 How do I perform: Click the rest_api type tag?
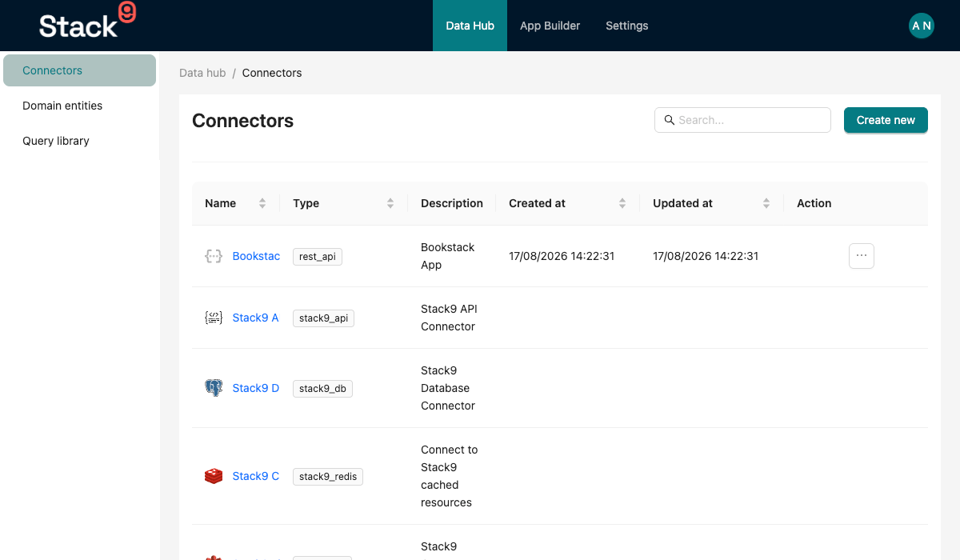[318, 257]
